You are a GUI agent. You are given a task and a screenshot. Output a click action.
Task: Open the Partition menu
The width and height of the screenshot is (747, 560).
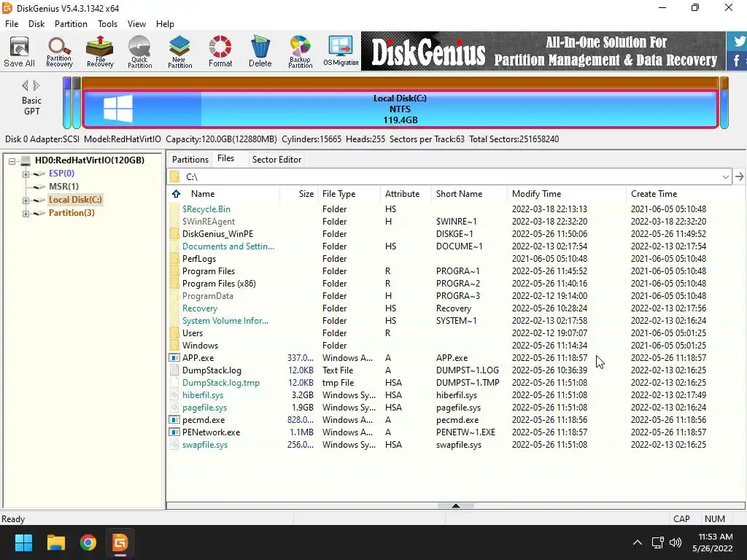tap(71, 24)
